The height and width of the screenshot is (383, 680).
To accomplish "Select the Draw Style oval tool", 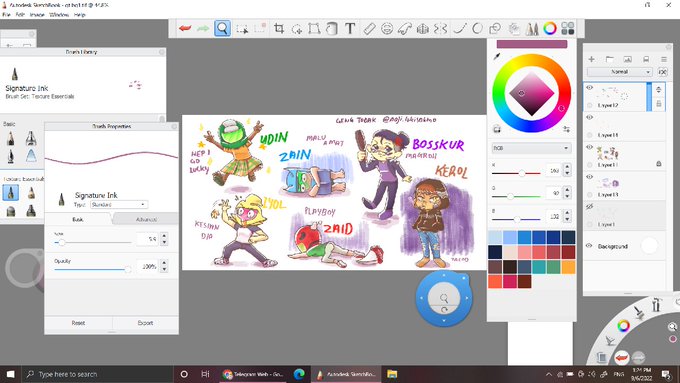I will [x=477, y=29].
